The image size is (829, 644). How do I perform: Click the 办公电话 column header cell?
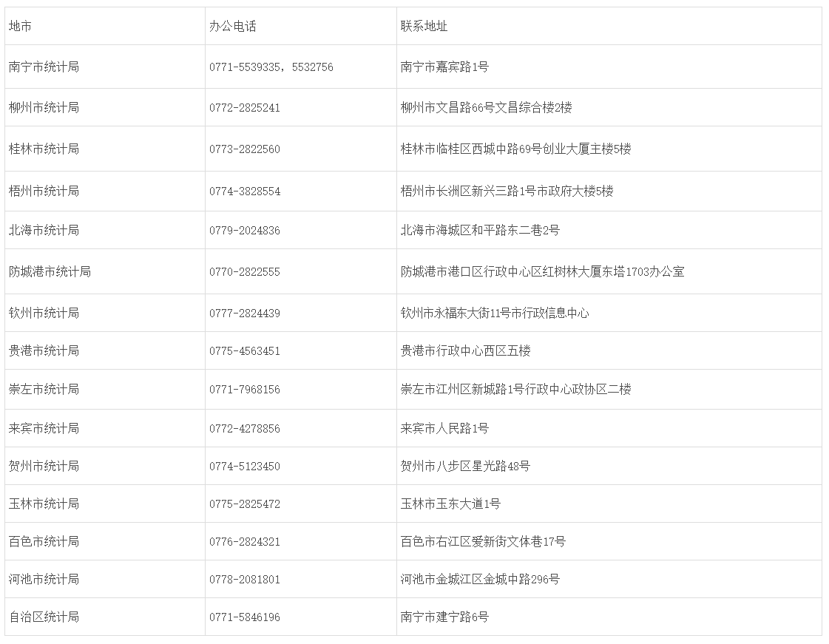coord(301,26)
